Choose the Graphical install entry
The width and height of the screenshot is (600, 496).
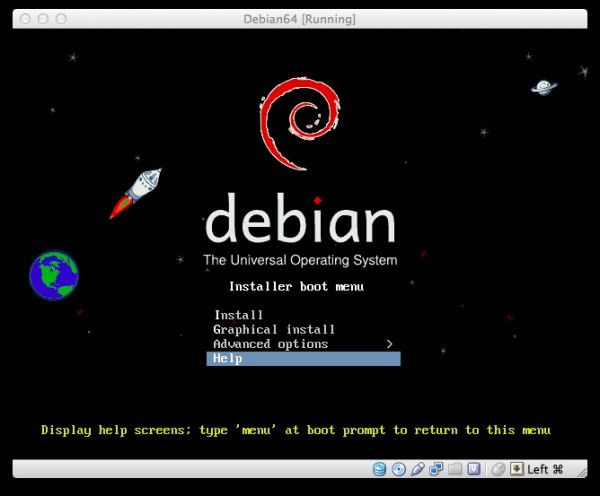(303, 330)
